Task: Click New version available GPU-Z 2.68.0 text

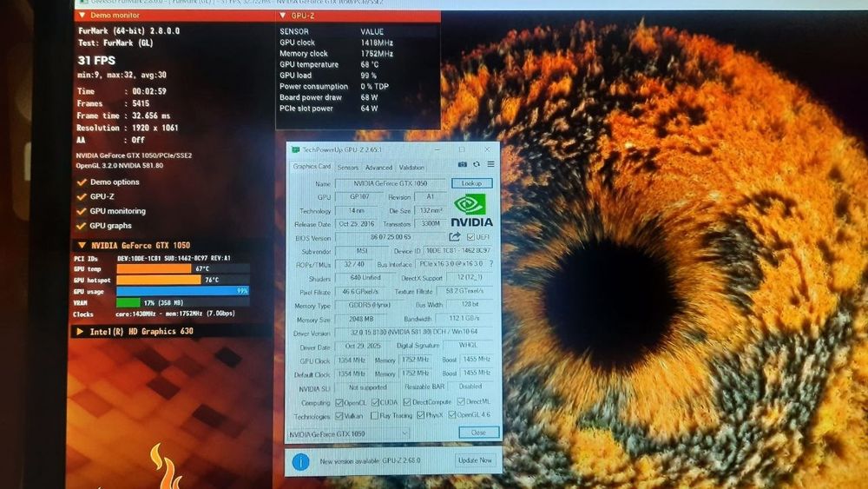Action: coord(370,460)
